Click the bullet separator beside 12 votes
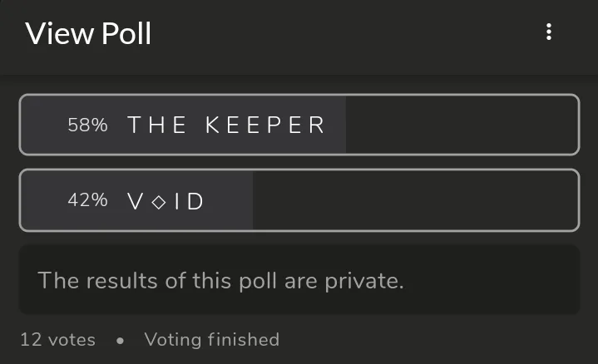 click(x=120, y=340)
